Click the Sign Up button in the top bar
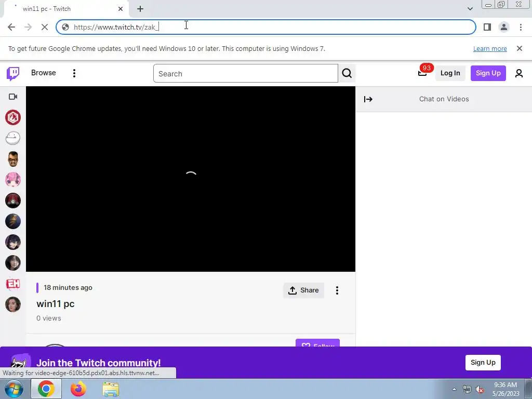This screenshot has width=532, height=399. (x=488, y=73)
